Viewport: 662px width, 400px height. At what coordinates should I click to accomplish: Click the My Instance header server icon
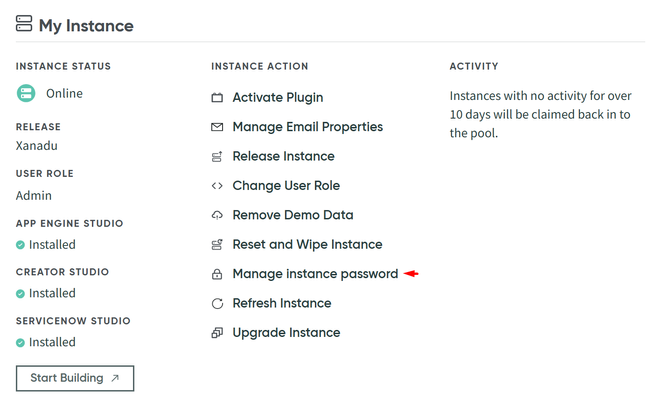click(23, 25)
